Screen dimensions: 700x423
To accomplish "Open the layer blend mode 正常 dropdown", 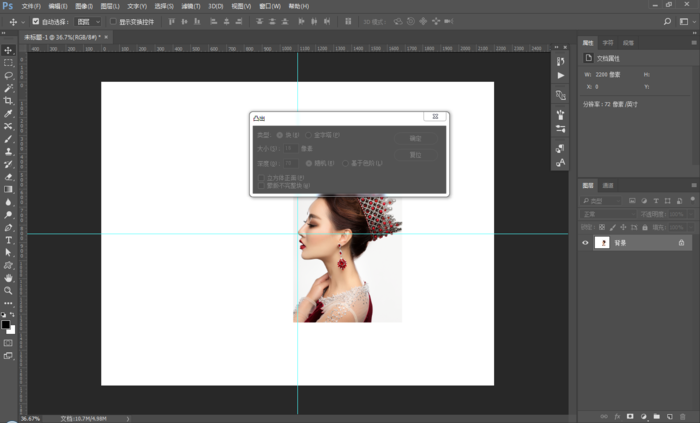I will pyautogui.click(x=607, y=214).
